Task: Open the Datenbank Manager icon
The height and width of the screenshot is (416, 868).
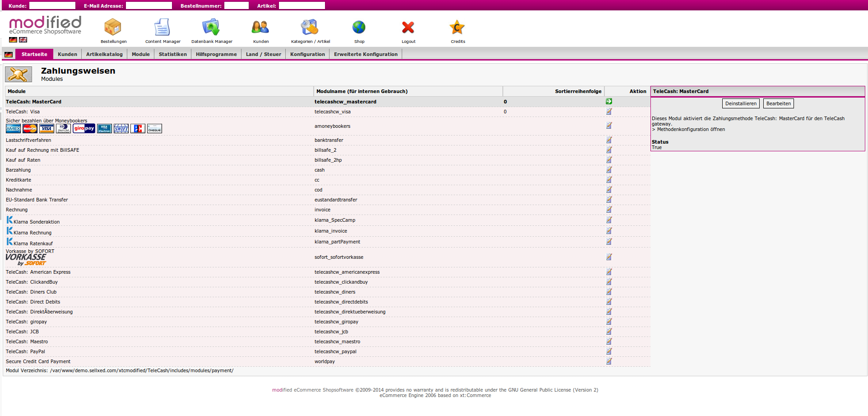Action: 211,28
